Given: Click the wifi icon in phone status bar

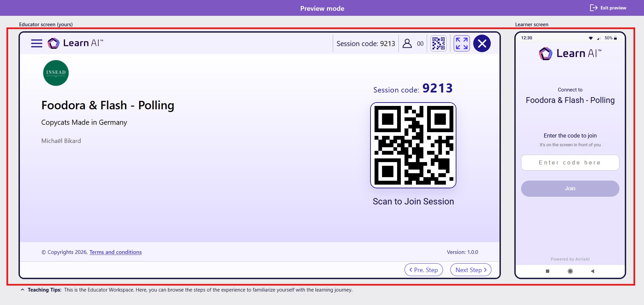Looking at the screenshot, I should [x=591, y=38].
